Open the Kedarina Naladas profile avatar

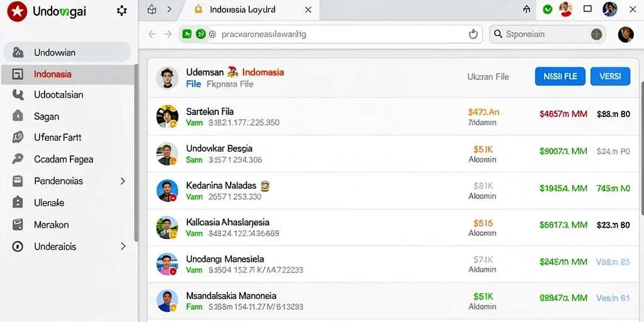click(167, 191)
